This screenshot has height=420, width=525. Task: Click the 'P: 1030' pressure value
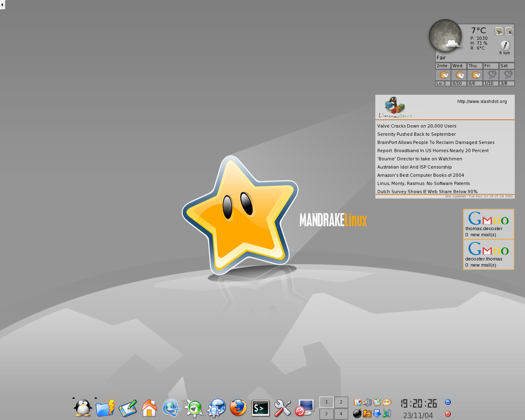click(479, 38)
